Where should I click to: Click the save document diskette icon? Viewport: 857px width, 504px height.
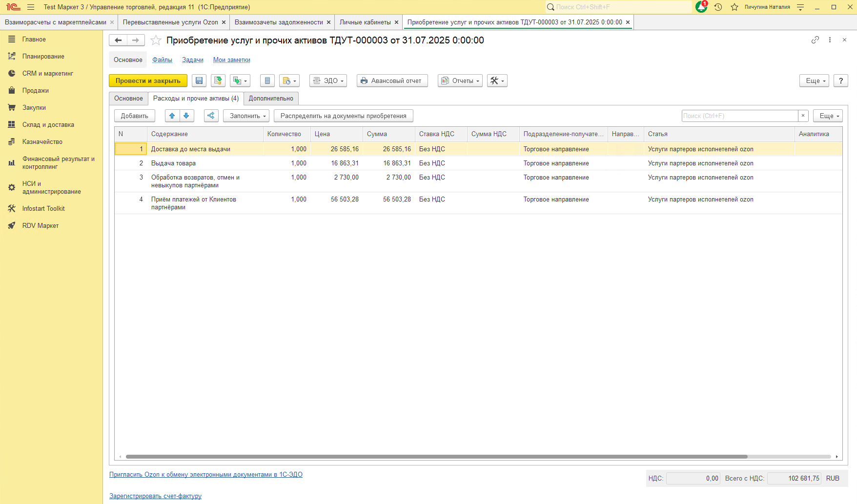tap(199, 81)
